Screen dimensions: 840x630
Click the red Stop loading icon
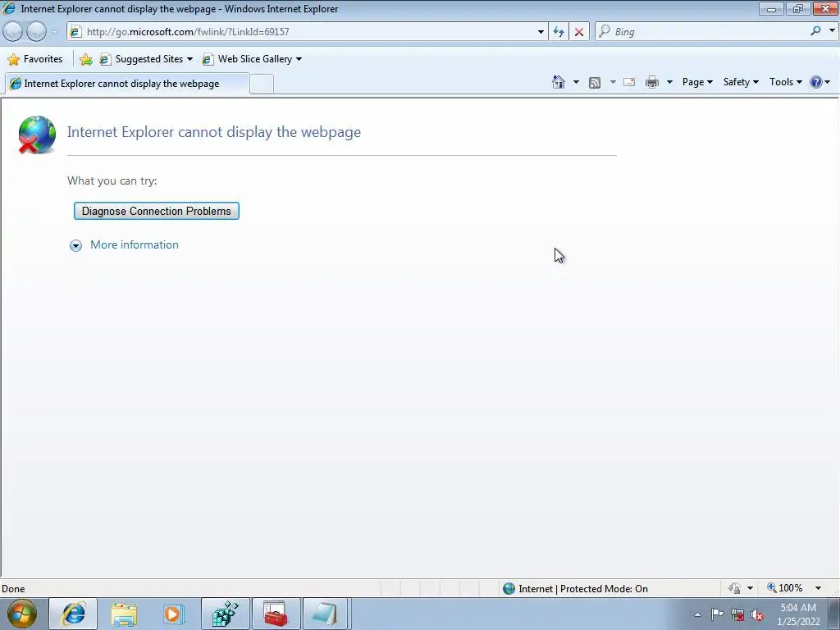click(579, 32)
